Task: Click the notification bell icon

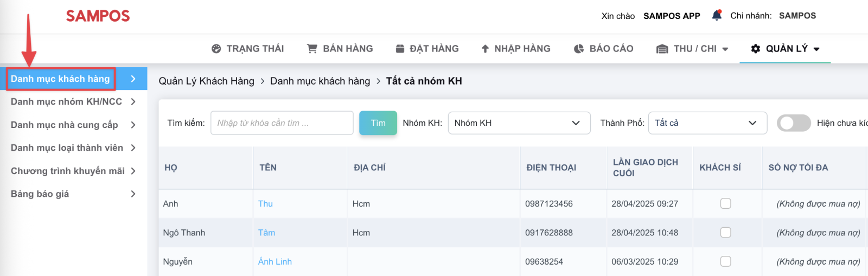Action: coord(717,15)
